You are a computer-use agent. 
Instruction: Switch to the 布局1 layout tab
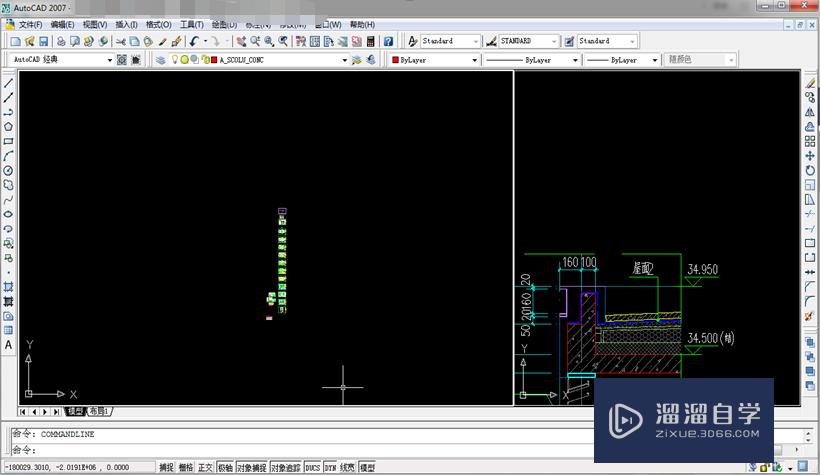98,411
